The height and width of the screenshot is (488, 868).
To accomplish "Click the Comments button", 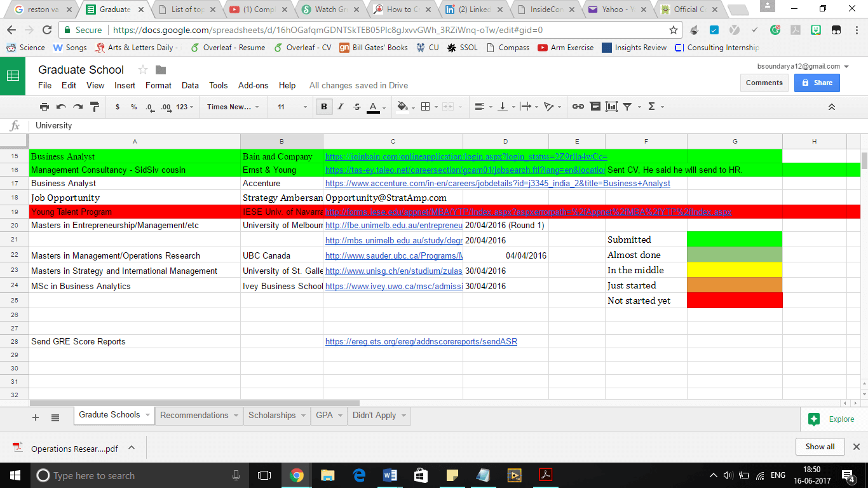I will 764,83.
